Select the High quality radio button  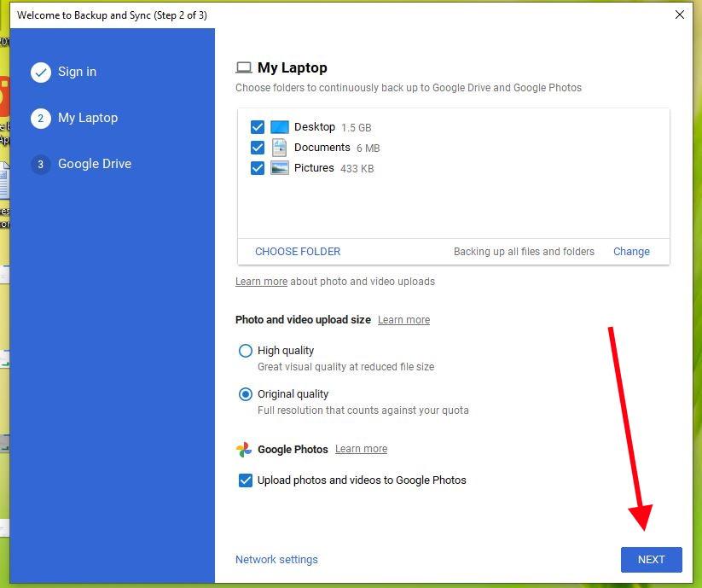[x=246, y=351]
